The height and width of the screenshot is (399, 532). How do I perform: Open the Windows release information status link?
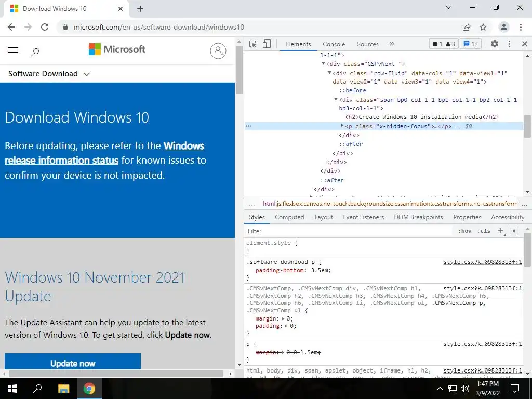pos(104,153)
